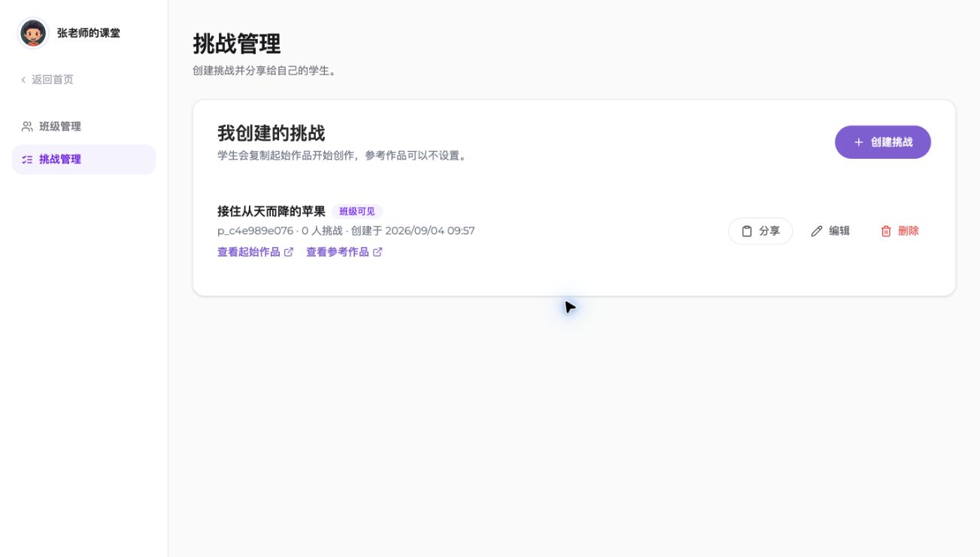Click external-link icon after 查看起始作品
Screen dimensions: 980x557
(x=289, y=252)
